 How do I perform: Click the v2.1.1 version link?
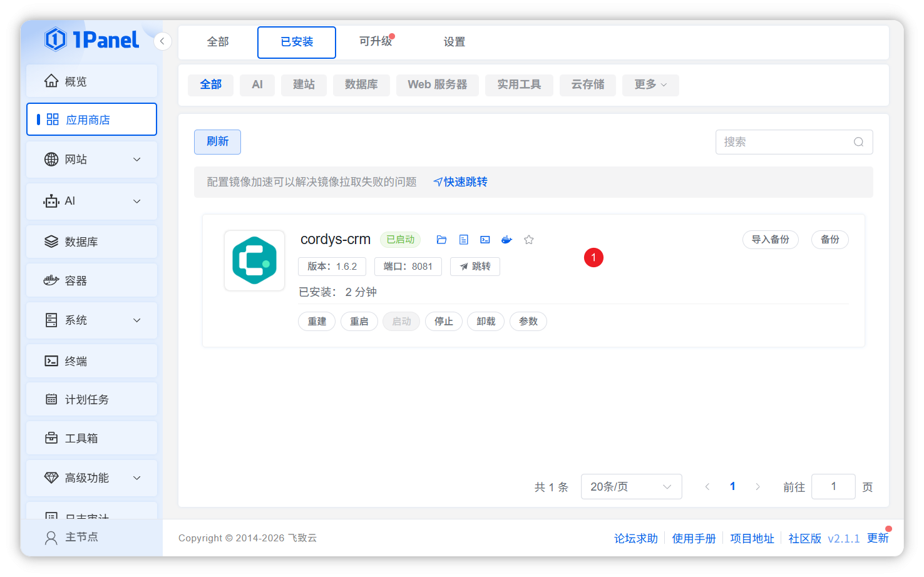(844, 539)
